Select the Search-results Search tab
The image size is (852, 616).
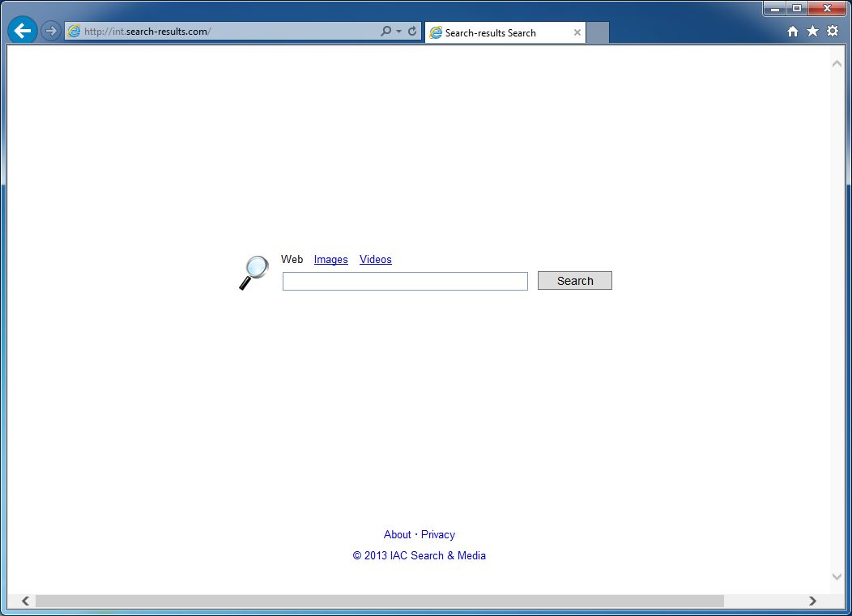point(505,32)
